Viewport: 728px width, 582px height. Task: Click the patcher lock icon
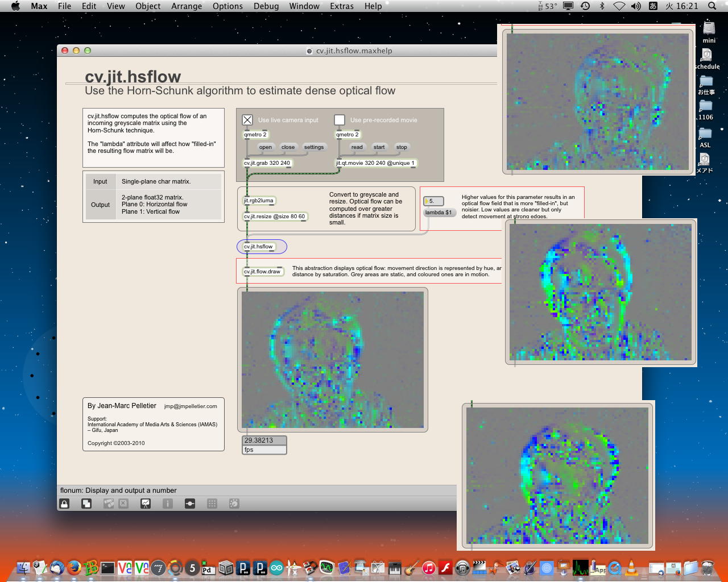pyautogui.click(x=65, y=504)
